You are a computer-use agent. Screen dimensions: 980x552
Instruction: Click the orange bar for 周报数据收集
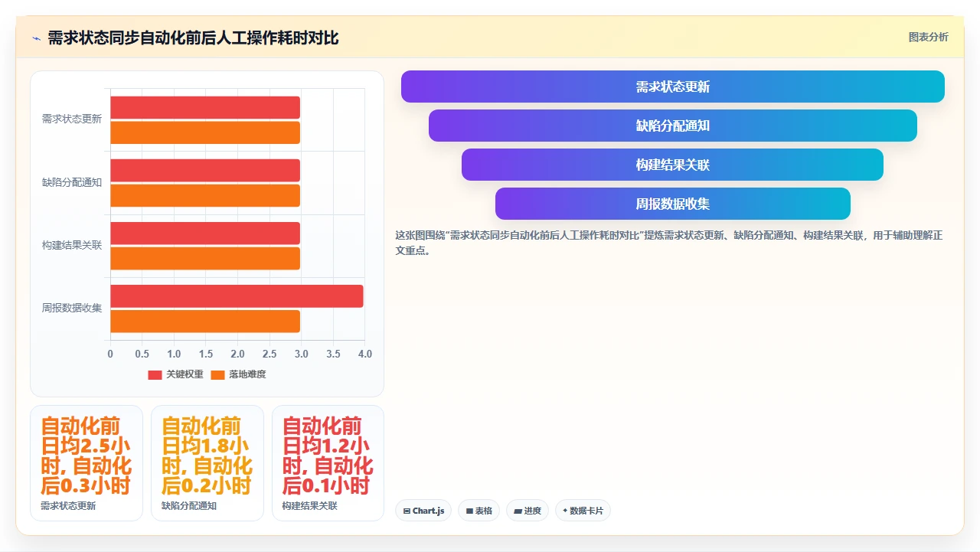point(205,322)
